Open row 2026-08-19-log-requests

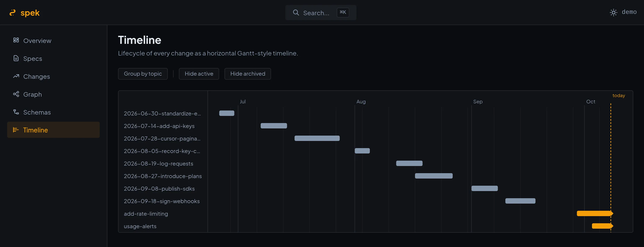click(159, 163)
